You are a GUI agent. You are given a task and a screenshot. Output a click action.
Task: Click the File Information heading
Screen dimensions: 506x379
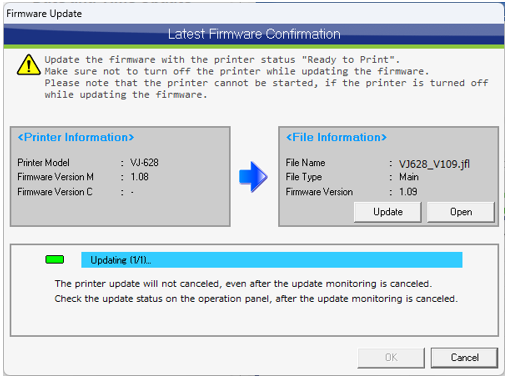pos(336,137)
